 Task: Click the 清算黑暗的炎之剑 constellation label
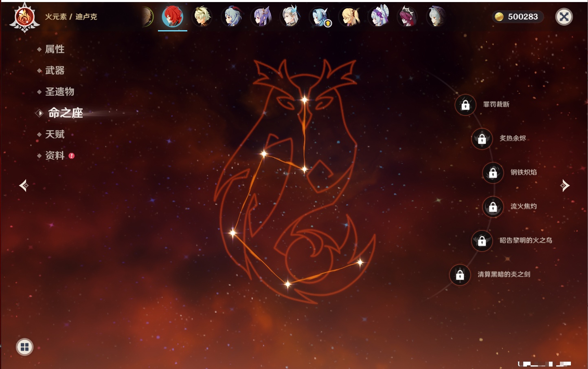point(504,274)
